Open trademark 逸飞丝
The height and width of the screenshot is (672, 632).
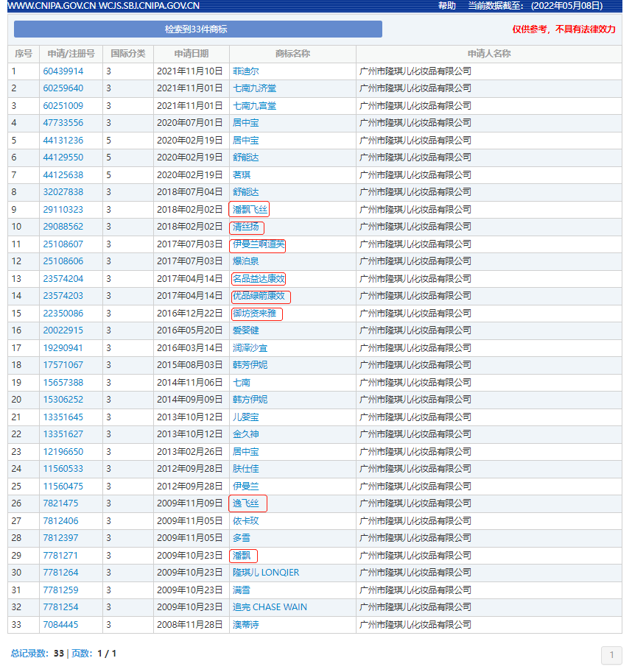(246, 503)
